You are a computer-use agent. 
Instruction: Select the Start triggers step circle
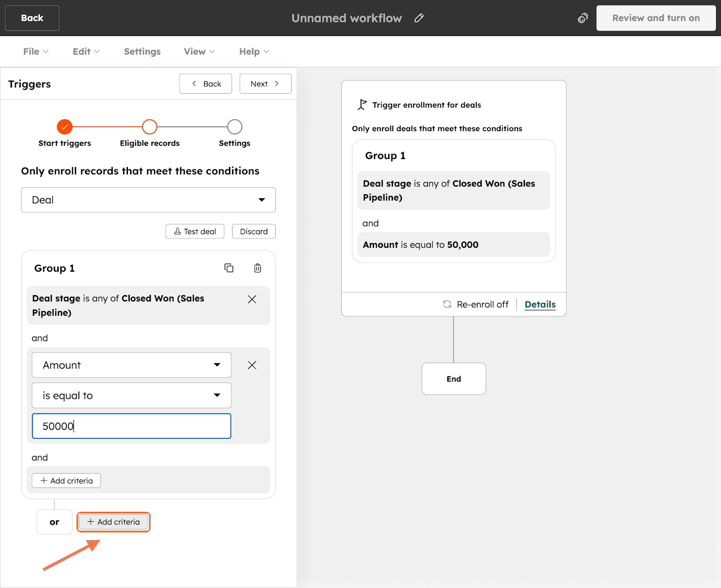point(65,127)
